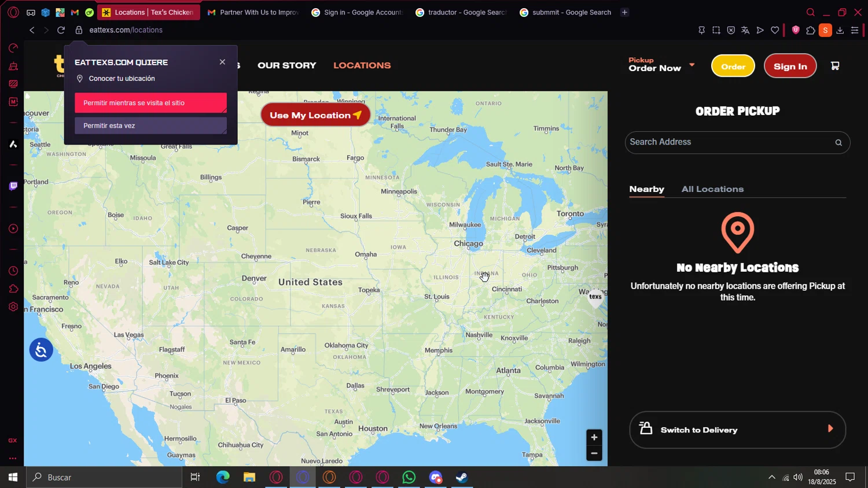Click the Tex's map marker pin
Viewport: 868px width, 488px height.
coord(595,298)
